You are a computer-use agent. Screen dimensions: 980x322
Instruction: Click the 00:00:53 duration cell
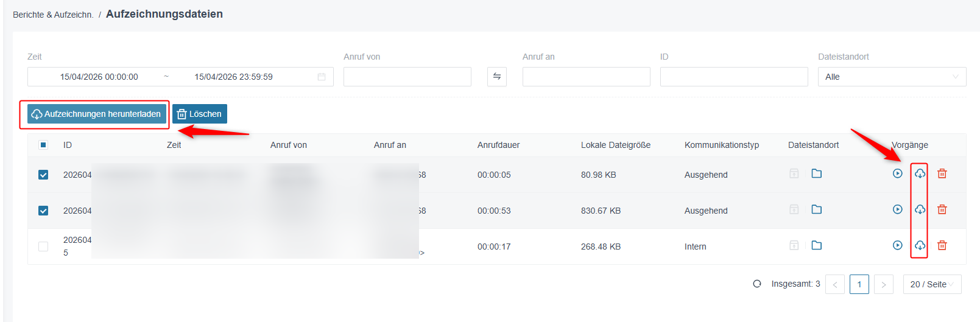coord(494,211)
